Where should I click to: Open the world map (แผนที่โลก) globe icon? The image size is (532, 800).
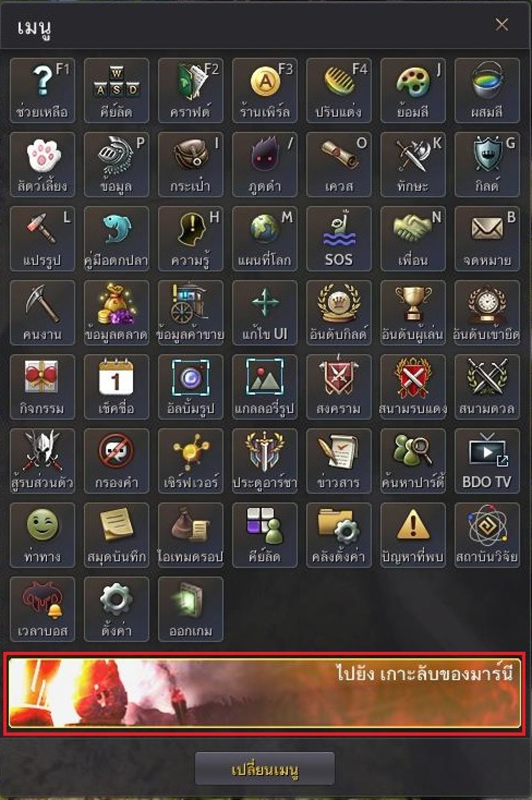coord(264,239)
